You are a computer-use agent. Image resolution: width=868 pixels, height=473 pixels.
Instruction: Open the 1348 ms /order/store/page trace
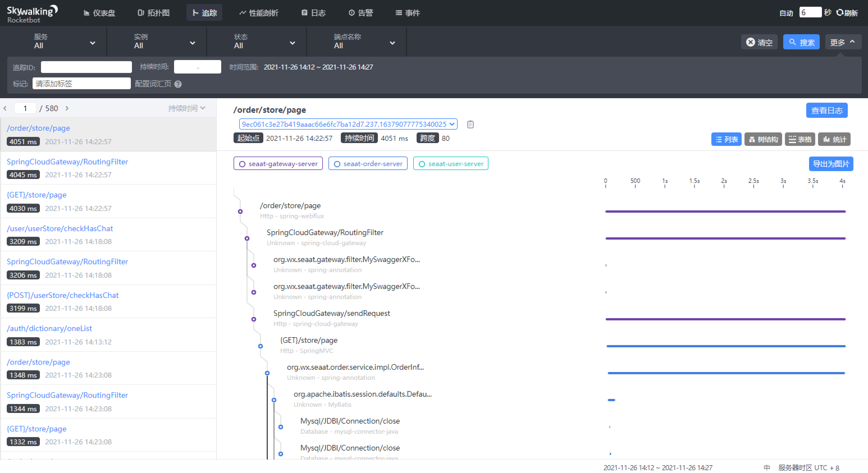click(x=108, y=368)
